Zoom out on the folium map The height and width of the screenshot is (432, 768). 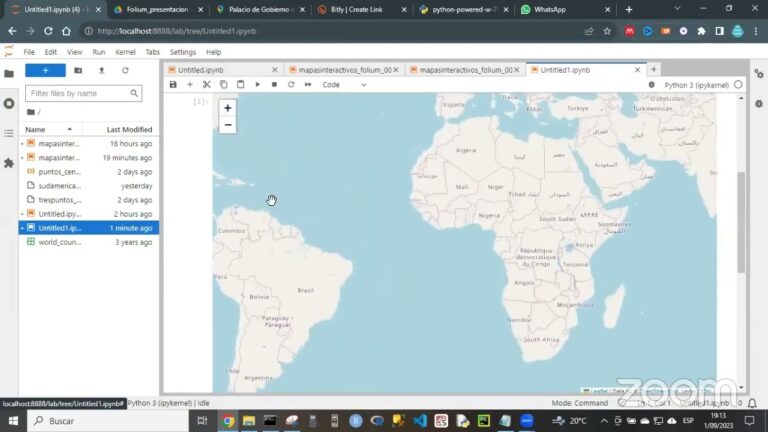point(228,125)
